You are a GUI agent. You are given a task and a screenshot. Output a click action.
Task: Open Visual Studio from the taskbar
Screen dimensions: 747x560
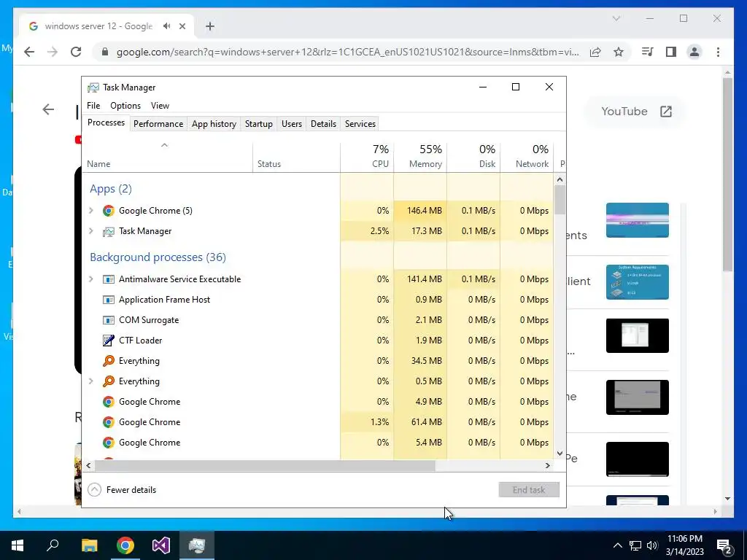pyautogui.click(x=161, y=545)
